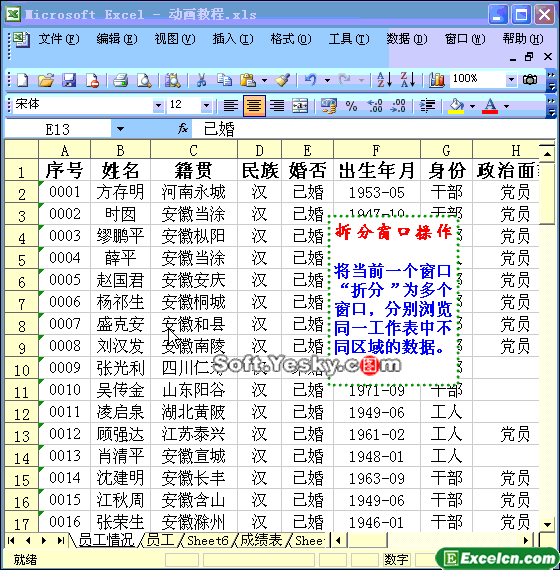
Task: Expand the Name Box dropdown arrow
Action: 120,129
